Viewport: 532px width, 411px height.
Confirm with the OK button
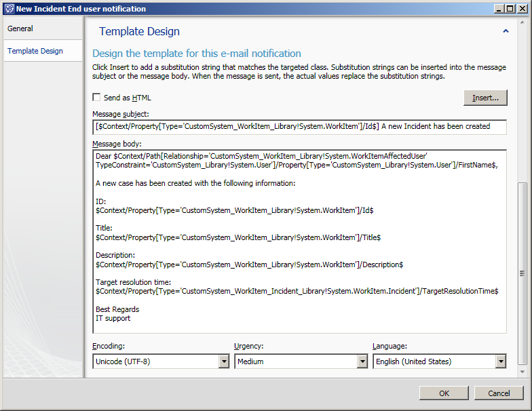tap(444, 393)
